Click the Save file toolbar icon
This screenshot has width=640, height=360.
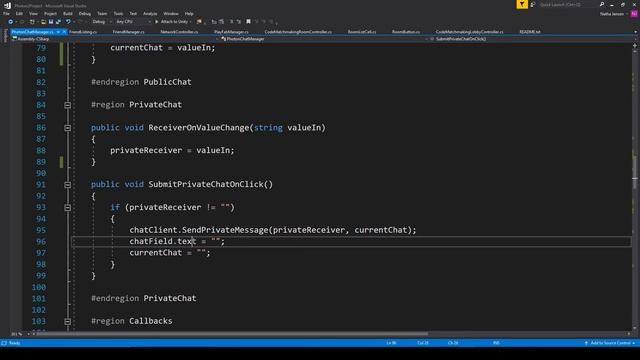[51, 22]
